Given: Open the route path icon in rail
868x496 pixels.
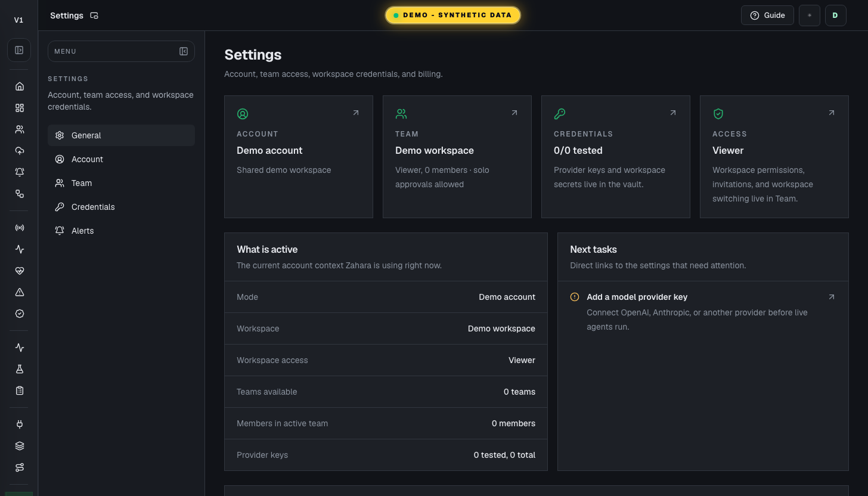Looking at the screenshot, I should pyautogui.click(x=20, y=467).
